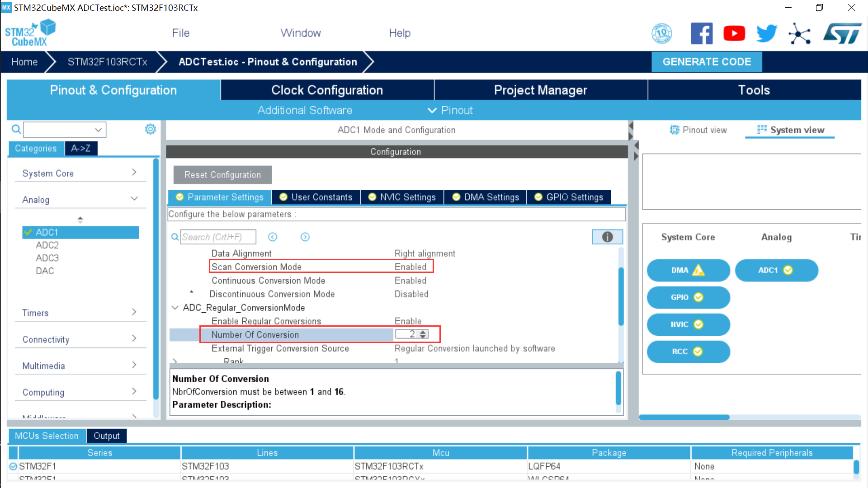This screenshot has width=868, height=488.
Task: Open the Facebook icon link
Action: [x=701, y=33]
